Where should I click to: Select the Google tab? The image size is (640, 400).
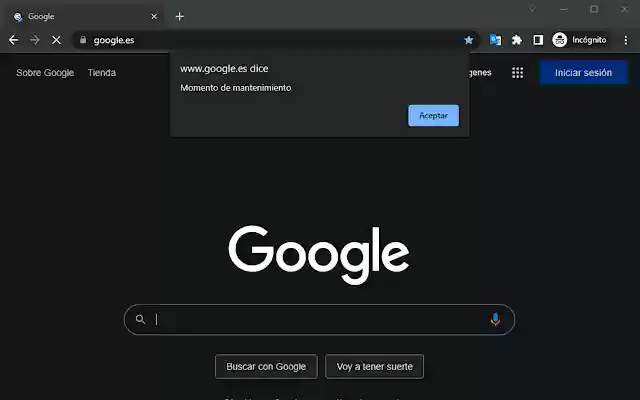[x=84, y=16]
